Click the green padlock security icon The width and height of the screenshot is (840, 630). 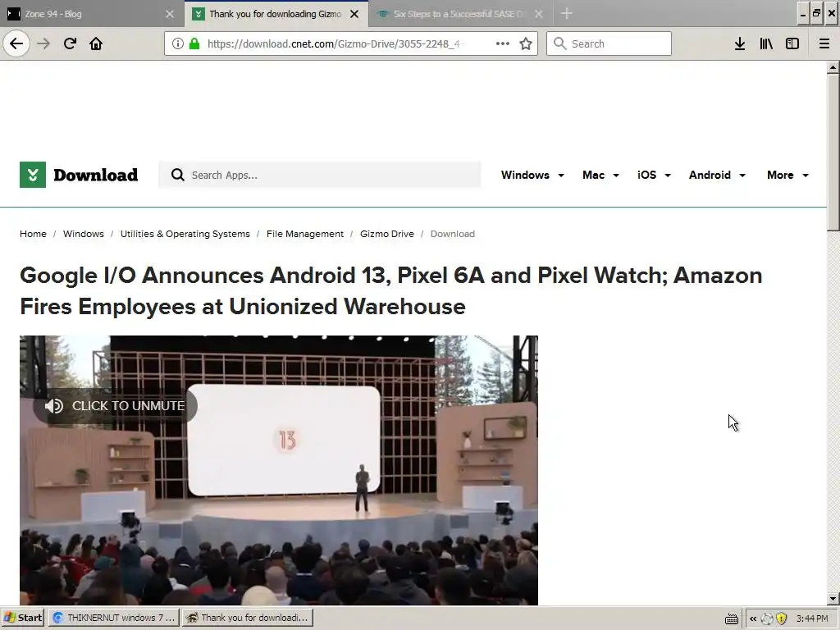pos(194,43)
